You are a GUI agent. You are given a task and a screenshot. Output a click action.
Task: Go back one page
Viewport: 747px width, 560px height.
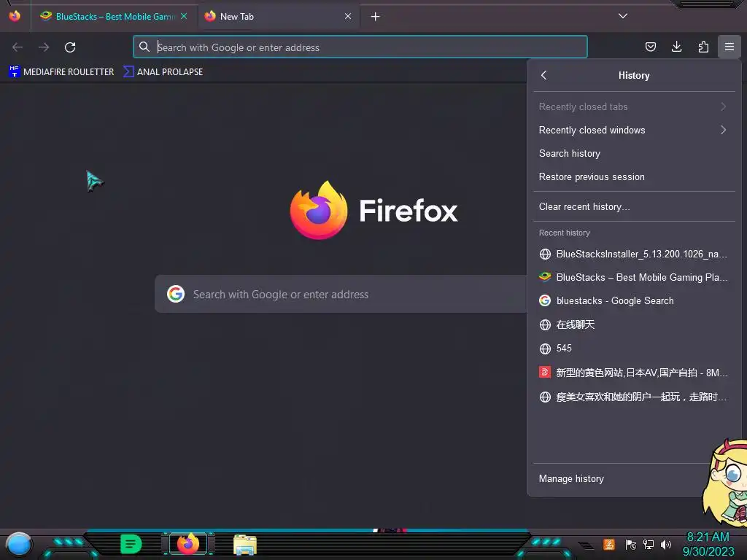pos(18,47)
